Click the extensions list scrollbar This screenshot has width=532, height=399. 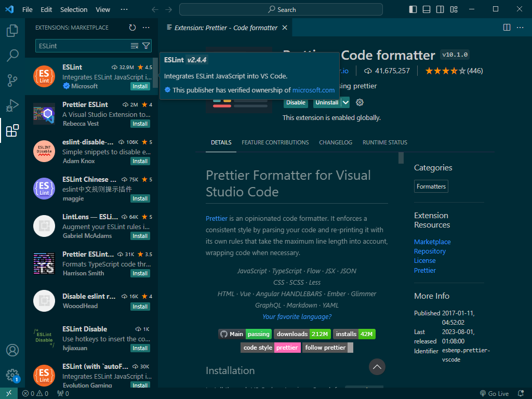click(x=155, y=73)
